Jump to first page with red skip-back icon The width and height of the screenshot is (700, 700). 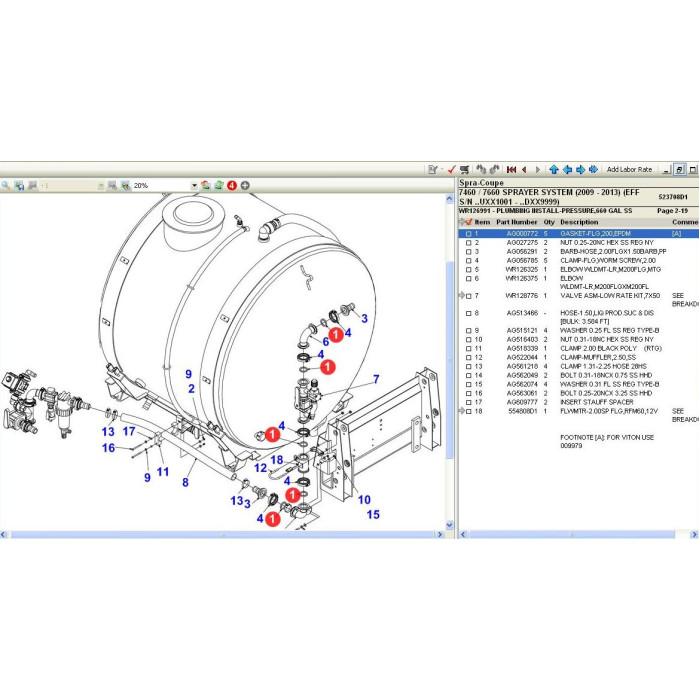coord(512,170)
